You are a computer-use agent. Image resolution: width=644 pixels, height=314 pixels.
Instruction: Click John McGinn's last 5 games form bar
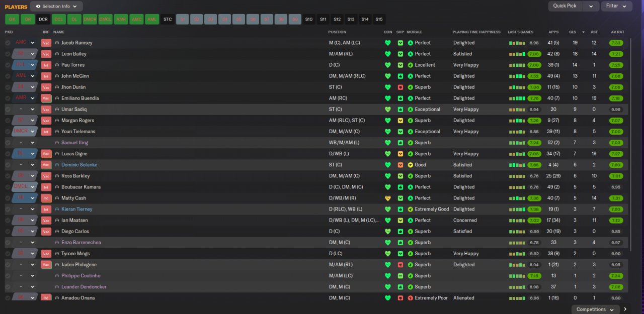[517, 76]
